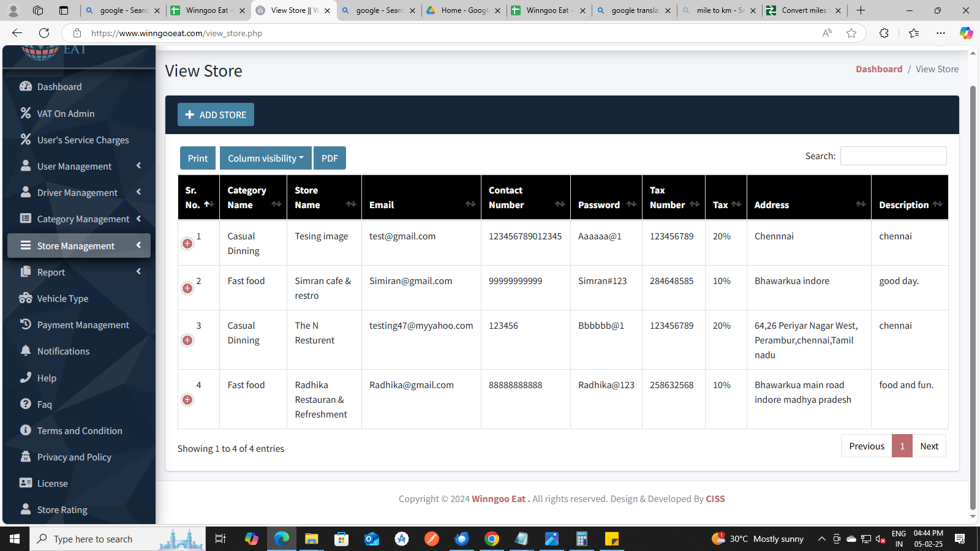
Task: Open the Column visibility dropdown
Action: click(265, 158)
